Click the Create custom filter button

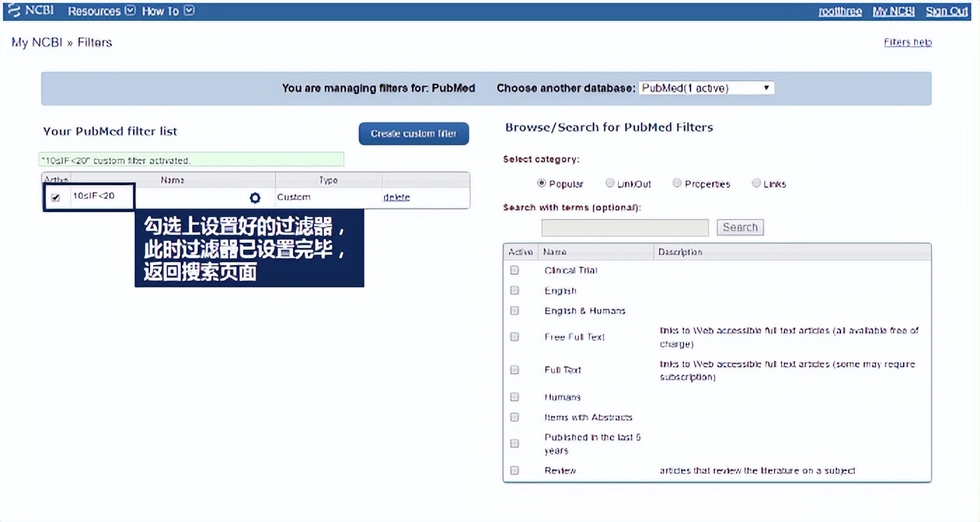pos(414,133)
